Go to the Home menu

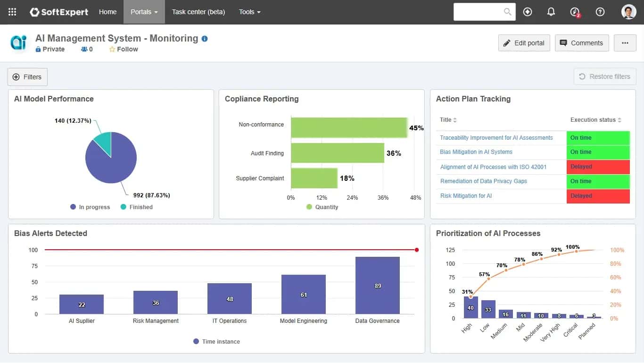pos(107,12)
